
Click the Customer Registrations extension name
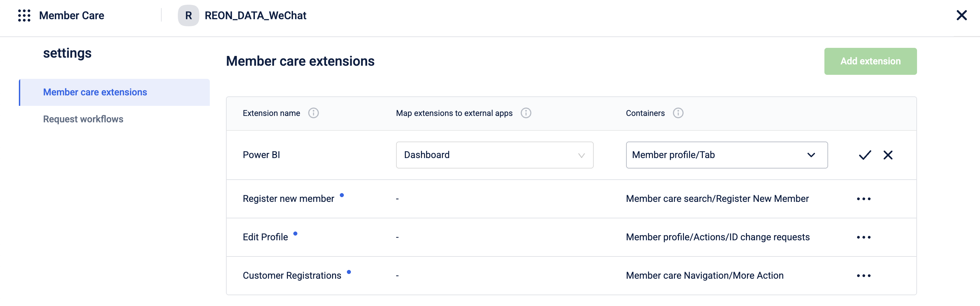click(x=292, y=276)
